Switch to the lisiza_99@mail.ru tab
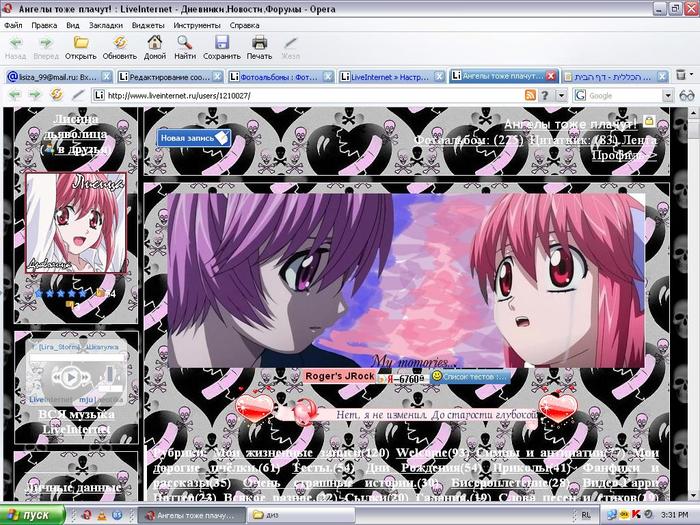The width and height of the screenshot is (700, 525). click(53, 77)
